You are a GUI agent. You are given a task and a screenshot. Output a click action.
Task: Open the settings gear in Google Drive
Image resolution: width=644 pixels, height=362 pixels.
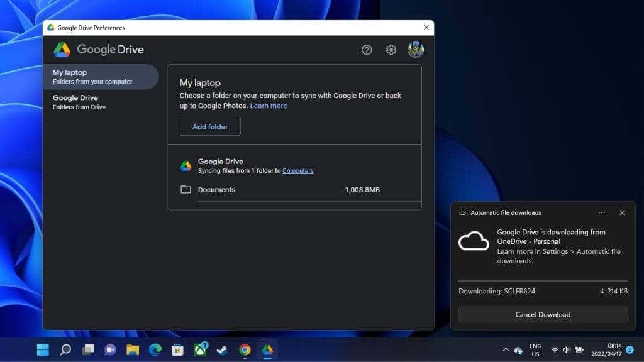391,50
